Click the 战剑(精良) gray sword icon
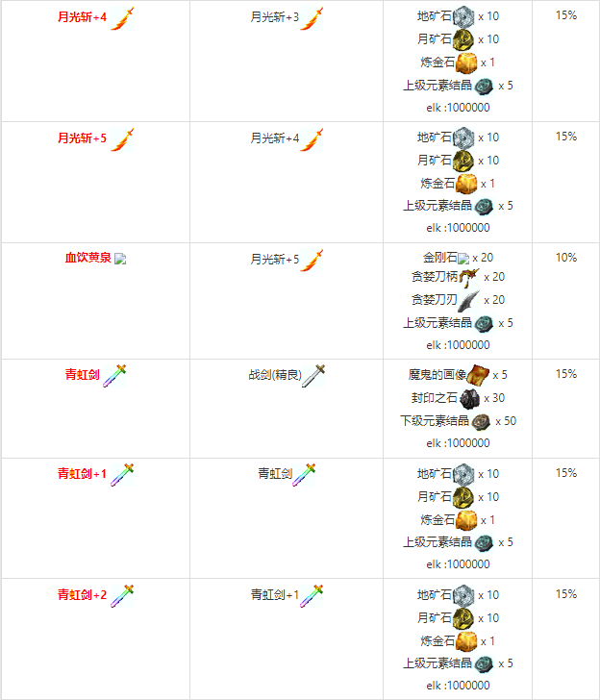This screenshot has height=700, width=600. tap(313, 375)
